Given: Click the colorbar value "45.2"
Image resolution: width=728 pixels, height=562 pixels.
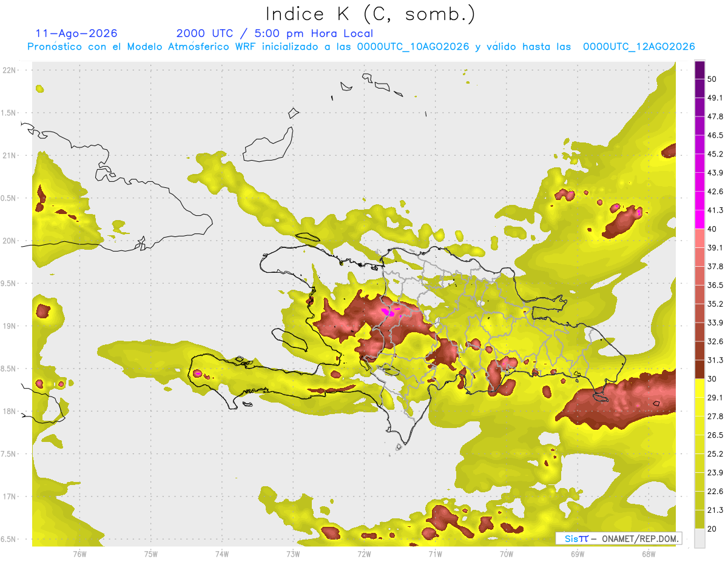Looking at the screenshot, I should 715,154.
